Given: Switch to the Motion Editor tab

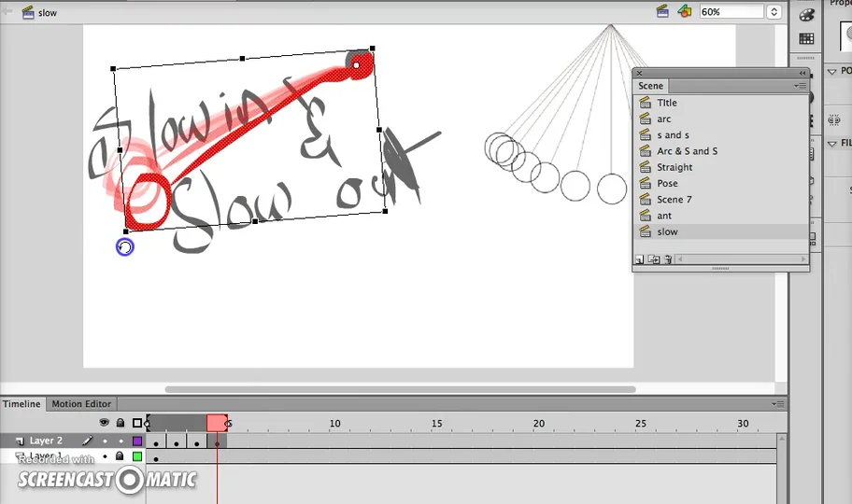Looking at the screenshot, I should pos(81,404).
